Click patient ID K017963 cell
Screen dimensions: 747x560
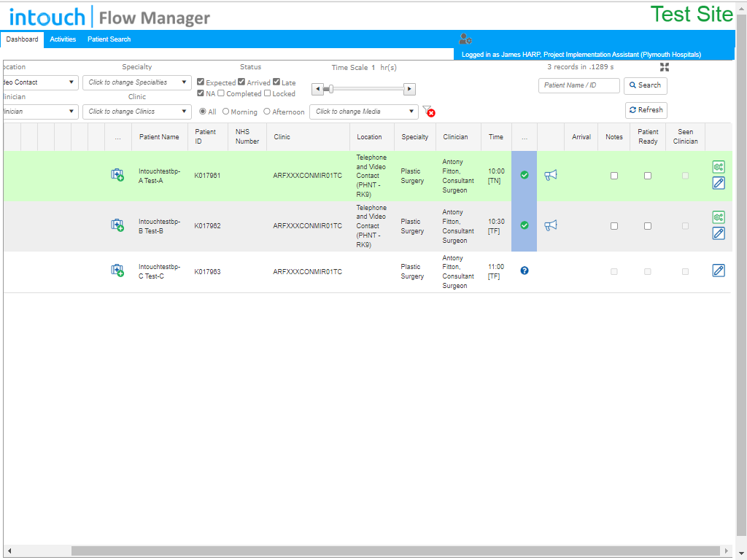coord(207,272)
